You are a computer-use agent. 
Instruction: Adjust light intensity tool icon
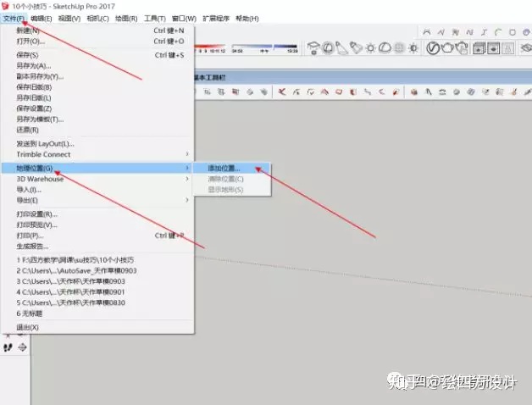coord(413,48)
